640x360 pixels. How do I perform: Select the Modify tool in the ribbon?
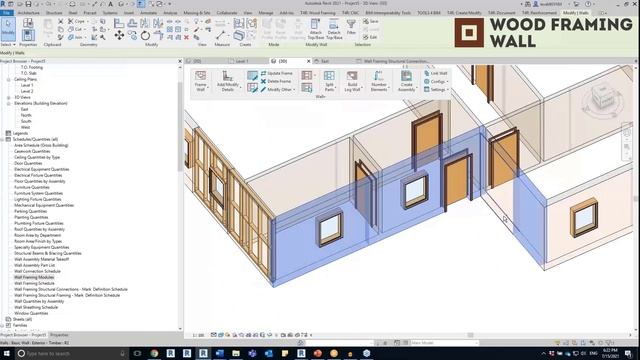click(8, 29)
